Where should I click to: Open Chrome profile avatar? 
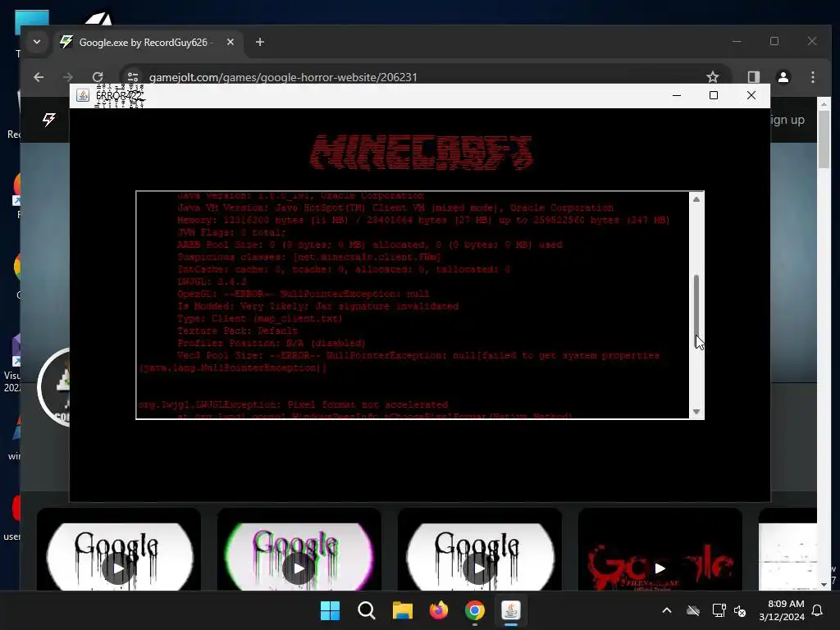click(783, 77)
